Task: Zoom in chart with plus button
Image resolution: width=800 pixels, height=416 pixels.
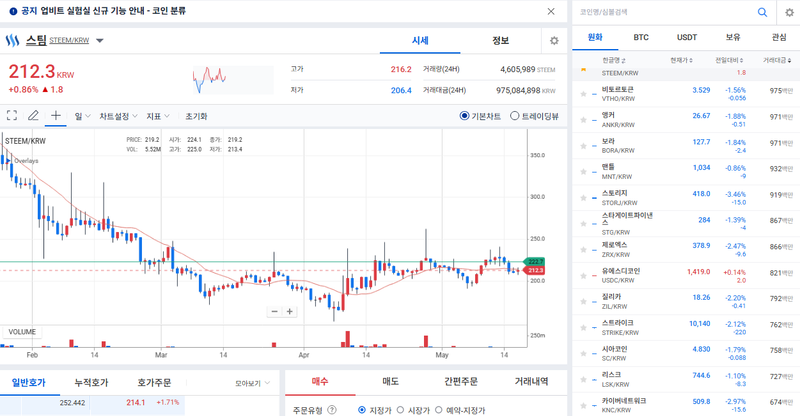Action: (289, 311)
